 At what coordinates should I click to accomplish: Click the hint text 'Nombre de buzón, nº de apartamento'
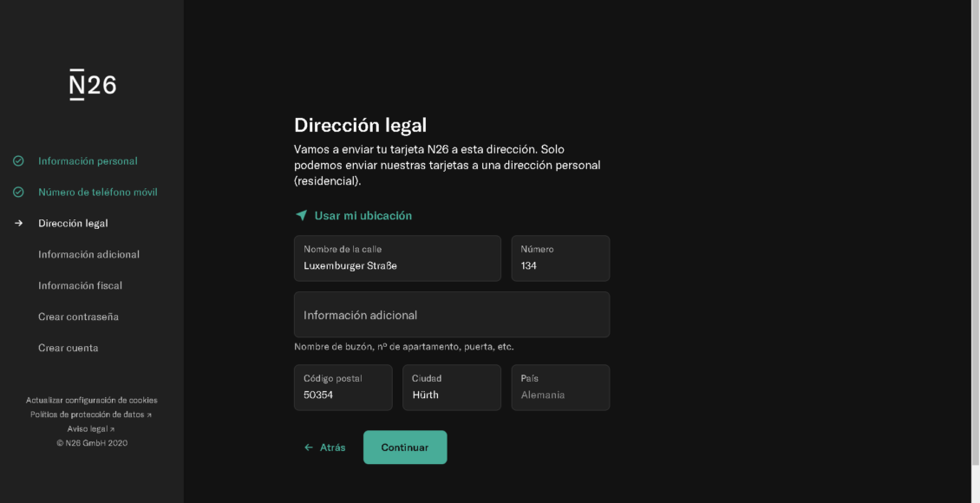pyautogui.click(x=404, y=347)
